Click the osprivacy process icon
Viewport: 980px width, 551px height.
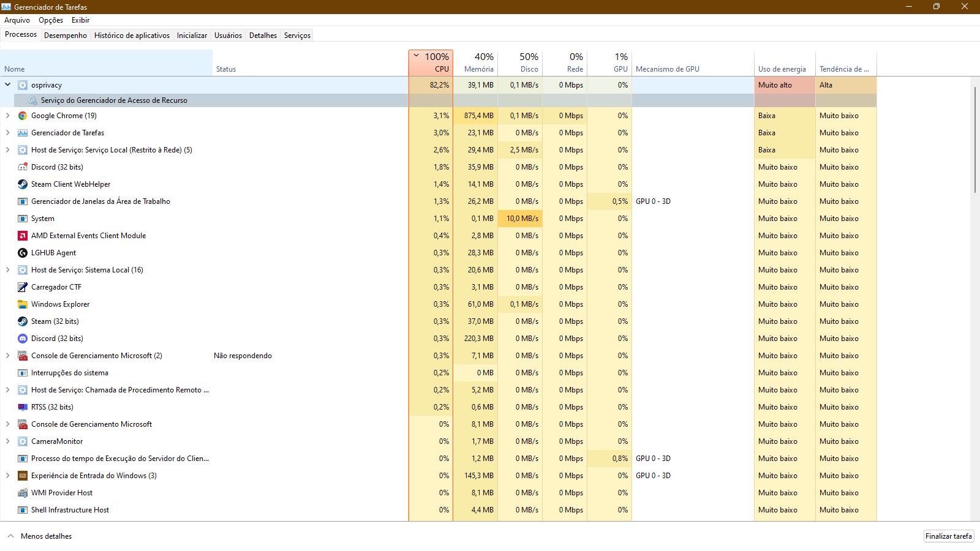pos(23,85)
